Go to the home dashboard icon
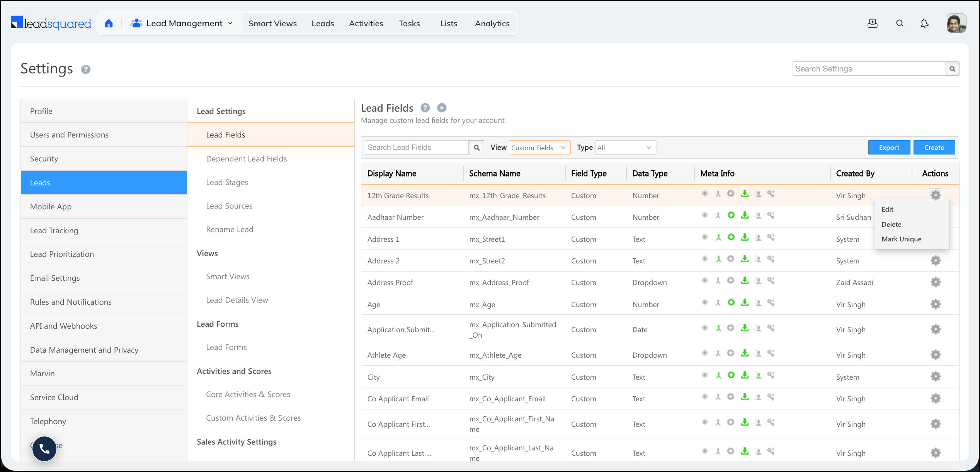The height and width of the screenshot is (472, 980). click(109, 24)
